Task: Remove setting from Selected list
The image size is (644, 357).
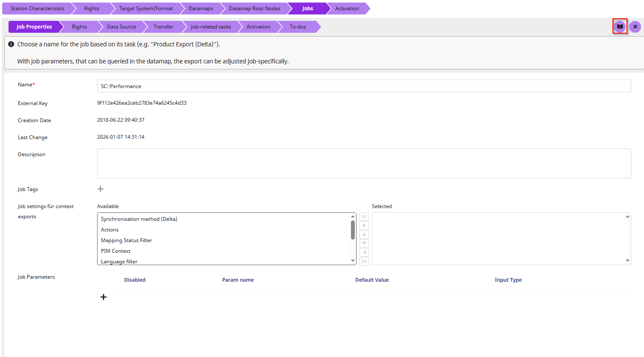Action: (x=364, y=252)
